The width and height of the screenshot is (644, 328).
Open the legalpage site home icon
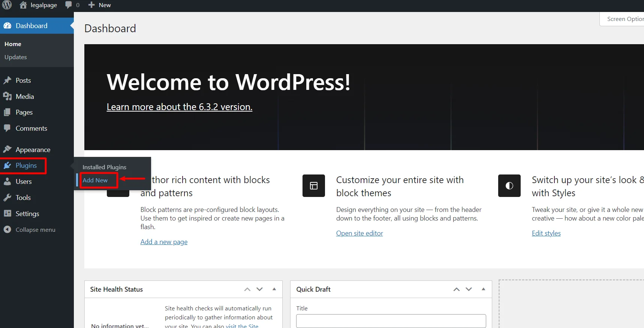pyautogui.click(x=23, y=5)
